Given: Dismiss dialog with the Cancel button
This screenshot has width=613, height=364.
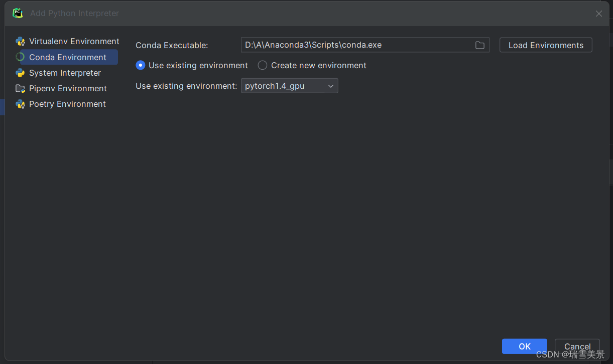Looking at the screenshot, I should click(577, 346).
